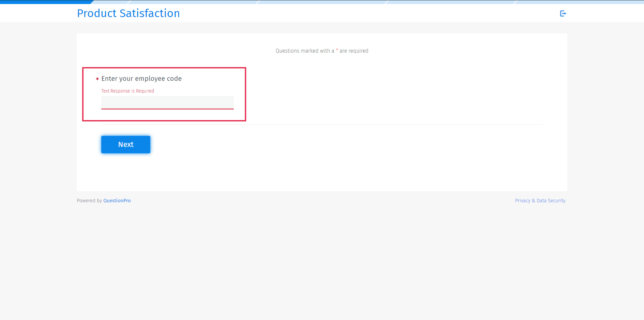Click the 'Text Response is Required' error message
Screen dimensions: 644x320
click(127, 91)
